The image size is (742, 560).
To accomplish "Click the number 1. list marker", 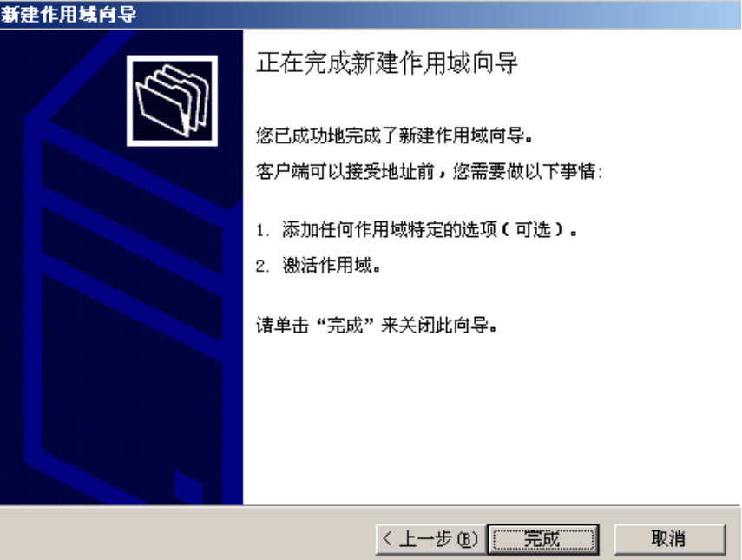I will [x=263, y=231].
